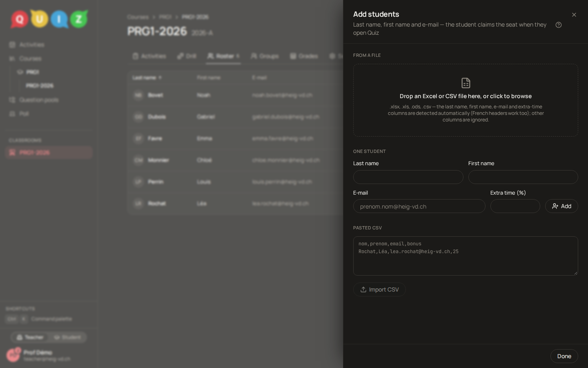Select the Monnier roster row
Image resolution: width=588 pixels, height=368 pixels.
(235, 160)
